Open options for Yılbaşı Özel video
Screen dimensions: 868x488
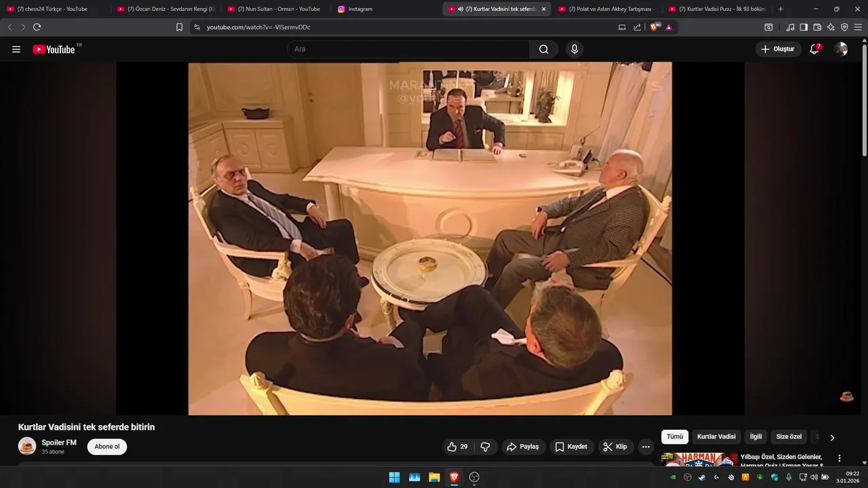tap(840, 458)
